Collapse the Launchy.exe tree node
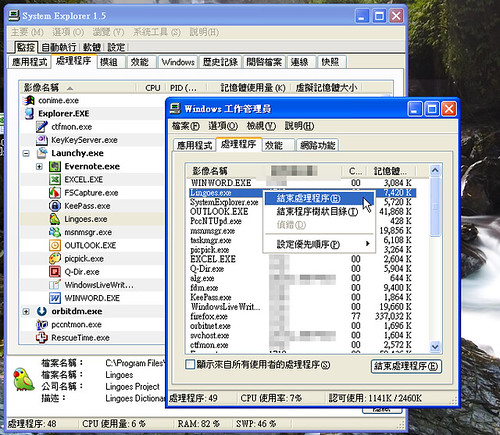The height and width of the screenshot is (435, 500). point(26,153)
